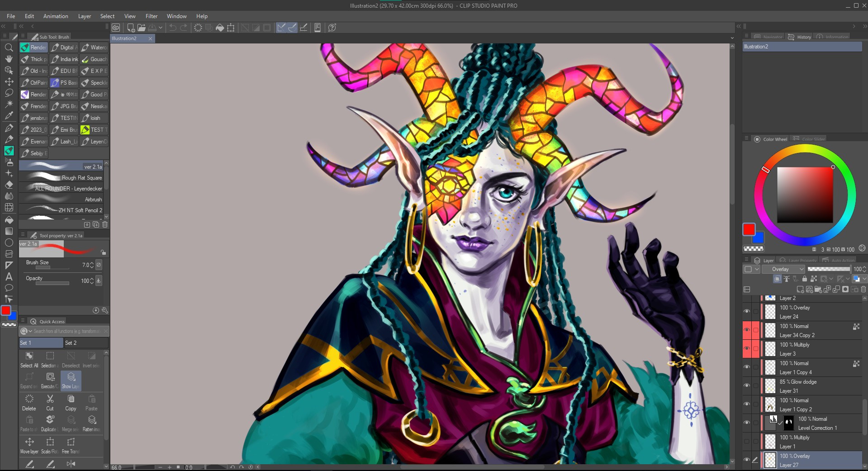This screenshot has width=868, height=471.
Task: Click the help question mark icon
Action: tap(332, 28)
